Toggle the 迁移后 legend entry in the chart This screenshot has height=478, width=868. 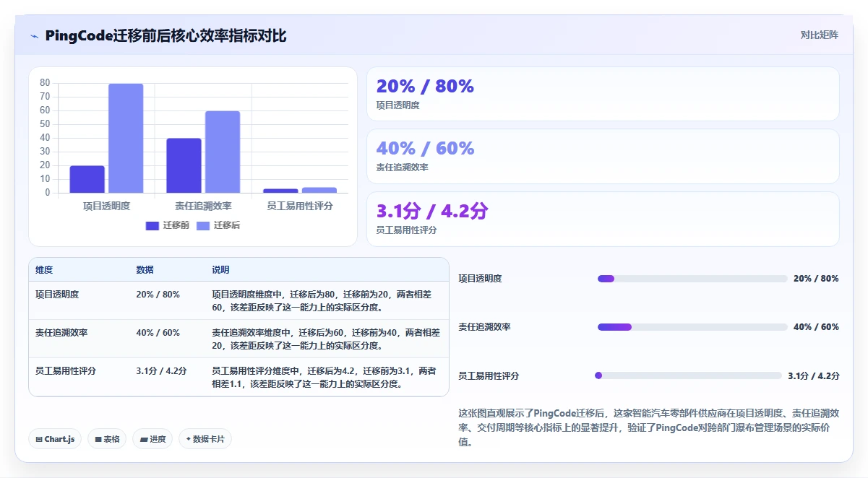point(218,225)
